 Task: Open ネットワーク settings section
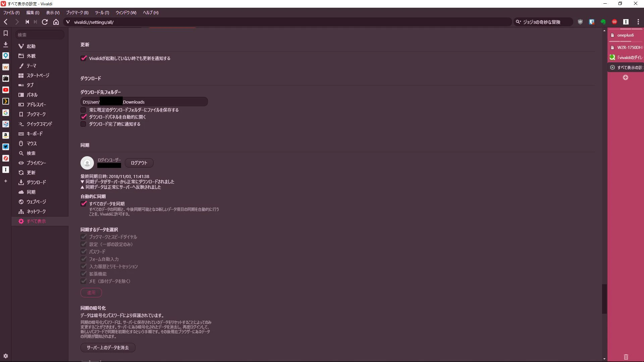coord(40,212)
